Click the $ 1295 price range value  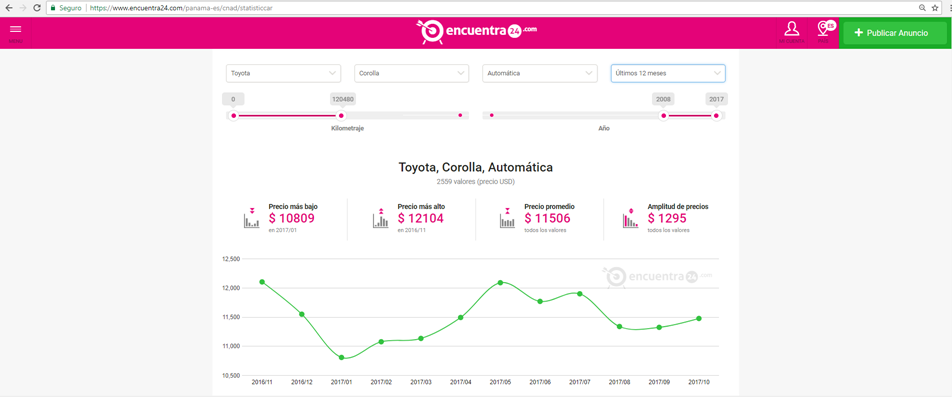coord(667,219)
